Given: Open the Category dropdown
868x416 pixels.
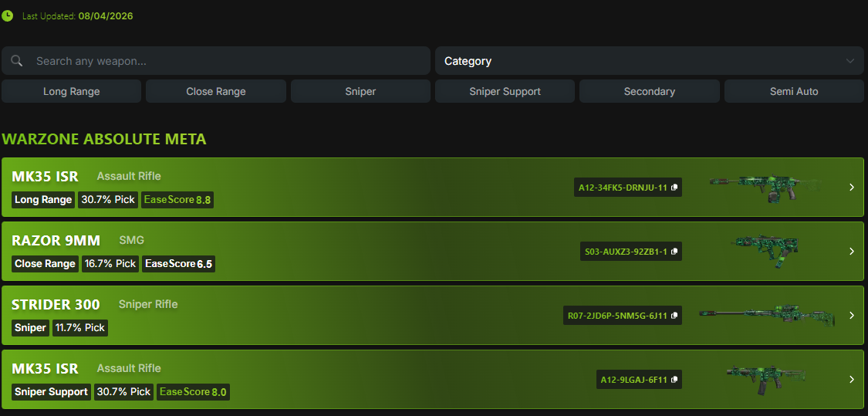Looking at the screenshot, I should tap(649, 61).
